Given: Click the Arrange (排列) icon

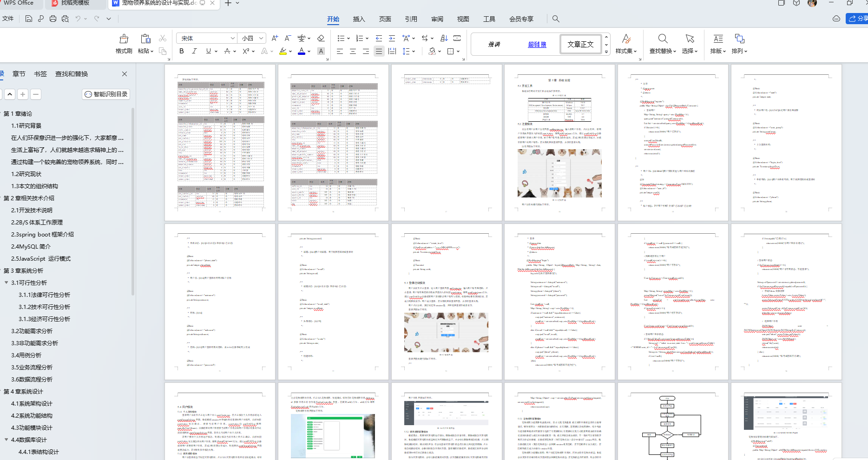Looking at the screenshot, I should (x=739, y=39).
